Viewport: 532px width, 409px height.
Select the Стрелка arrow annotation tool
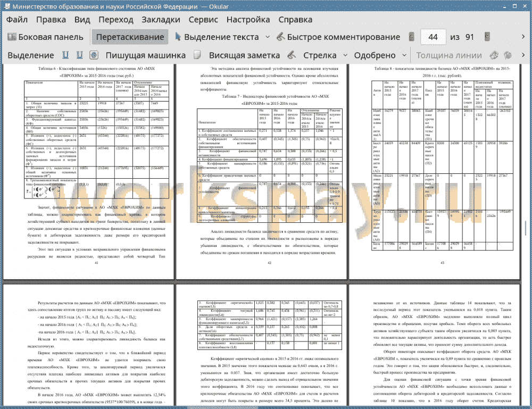pyautogui.click(x=320, y=55)
